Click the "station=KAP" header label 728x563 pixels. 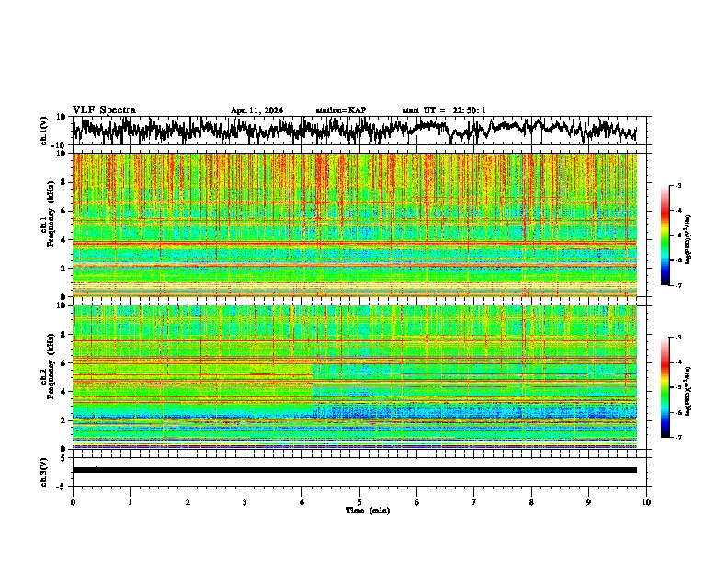341,110
